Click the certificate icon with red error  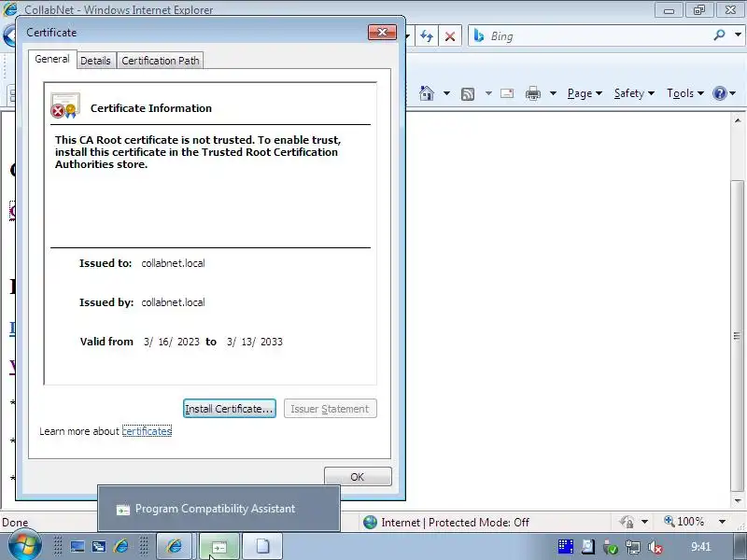(65, 105)
